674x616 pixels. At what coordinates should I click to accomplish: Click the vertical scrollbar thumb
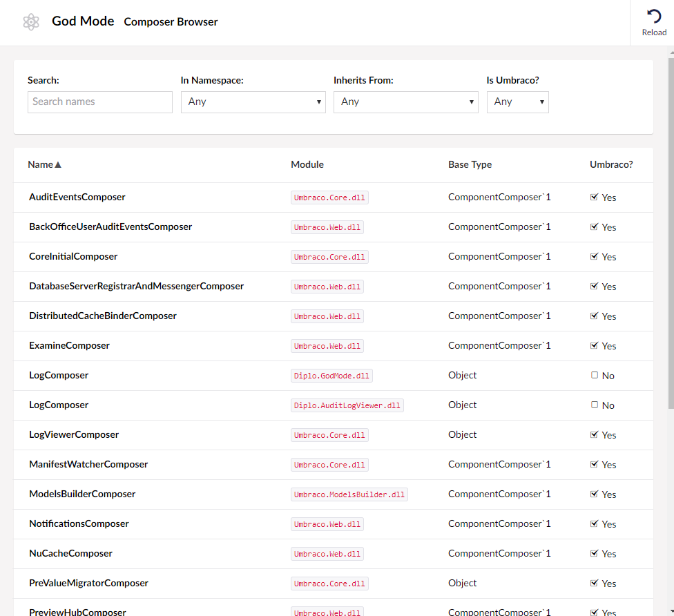[x=671, y=233]
